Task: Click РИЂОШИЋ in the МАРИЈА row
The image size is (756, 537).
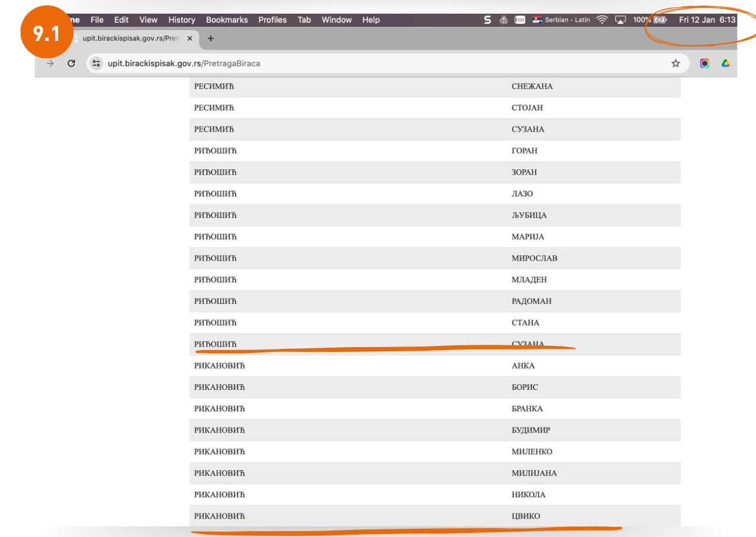Action: (216, 237)
